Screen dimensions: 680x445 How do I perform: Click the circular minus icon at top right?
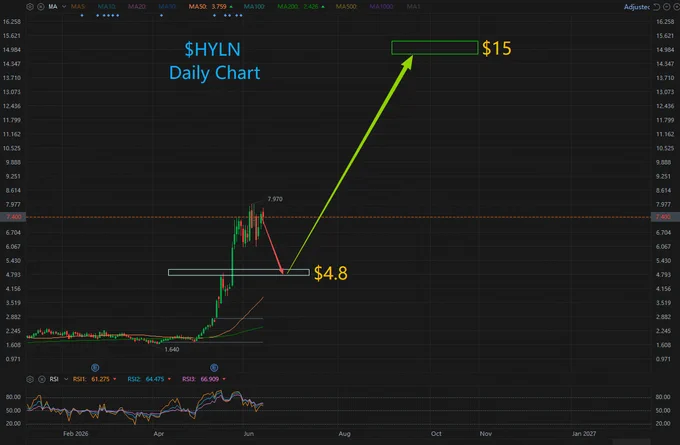667,7
